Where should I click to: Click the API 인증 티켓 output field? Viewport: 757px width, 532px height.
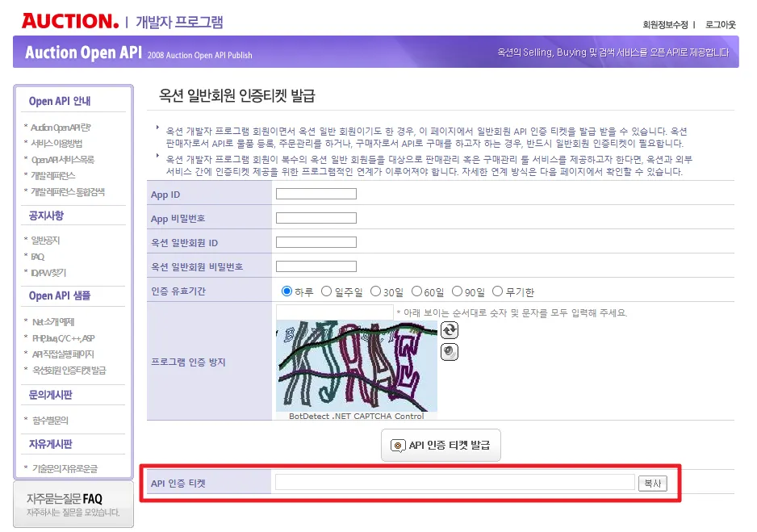tap(455, 482)
